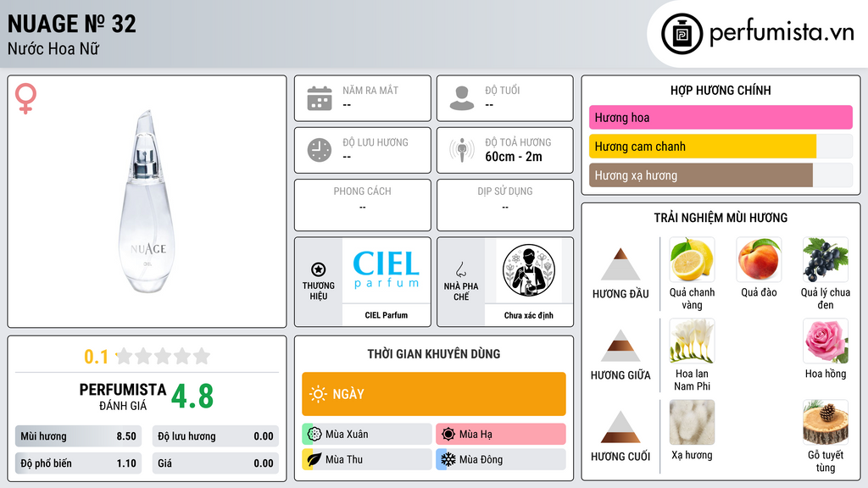
Task: Click the Chưa xác định perfumer caption
Action: 529,315
